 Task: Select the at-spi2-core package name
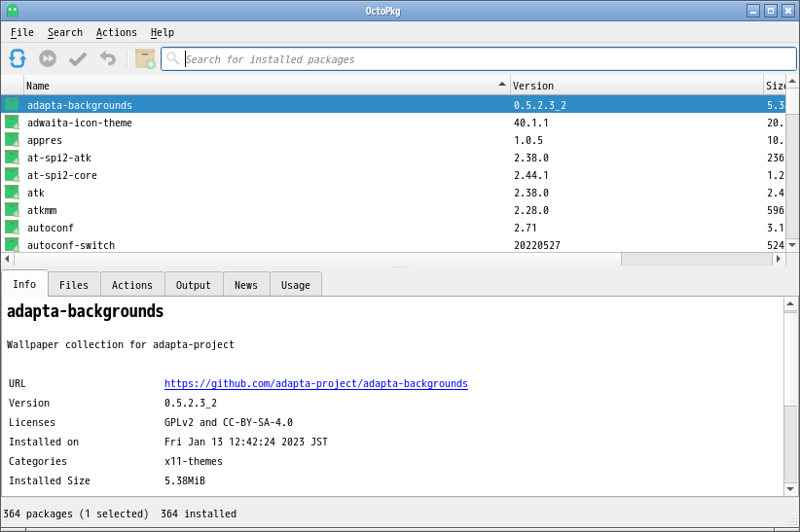(x=62, y=175)
